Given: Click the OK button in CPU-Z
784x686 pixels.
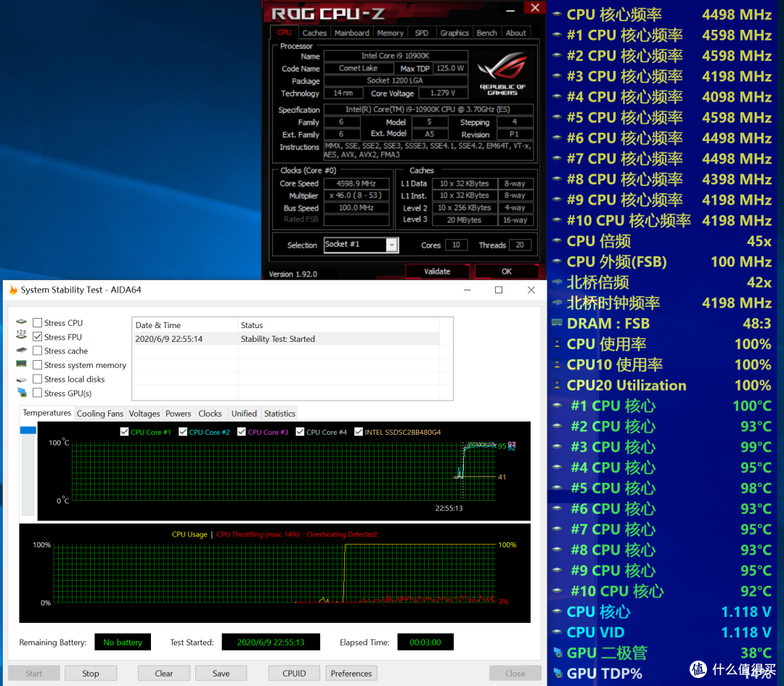Looking at the screenshot, I should click(x=507, y=271).
